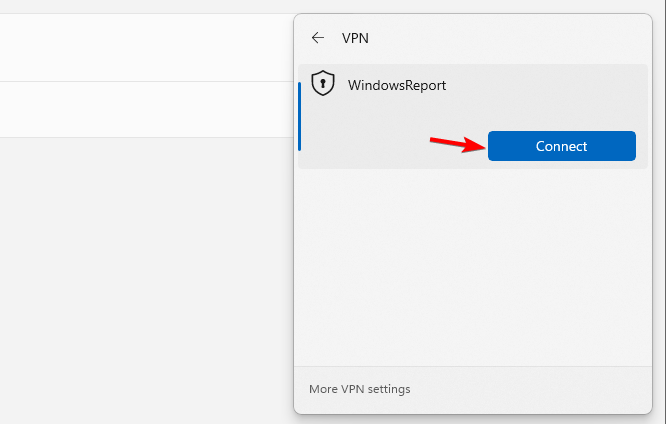Click the blank area of VPN flyout
Screen dimensions: 666x424
(x=472, y=270)
